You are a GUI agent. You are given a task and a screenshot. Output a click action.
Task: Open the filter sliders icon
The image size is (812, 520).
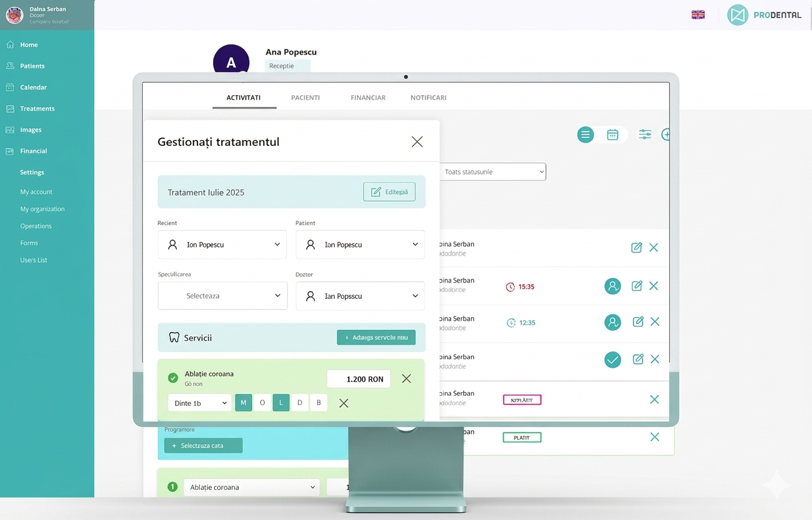coord(645,135)
